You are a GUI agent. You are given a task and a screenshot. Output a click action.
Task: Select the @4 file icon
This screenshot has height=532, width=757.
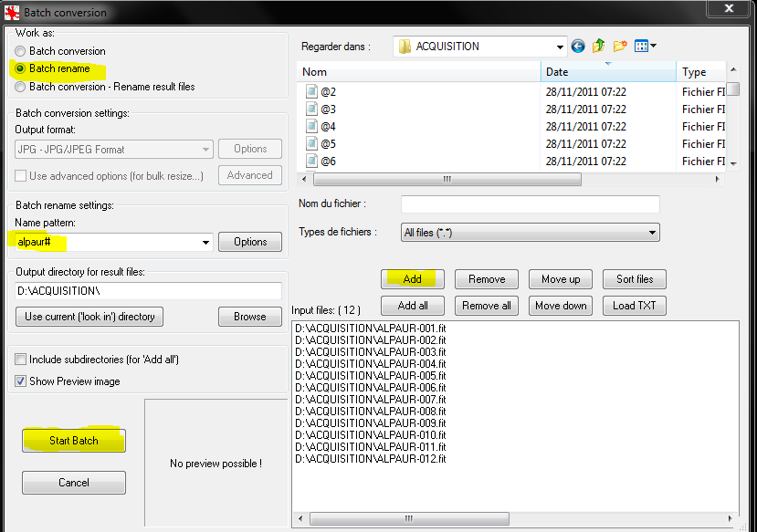(311, 127)
